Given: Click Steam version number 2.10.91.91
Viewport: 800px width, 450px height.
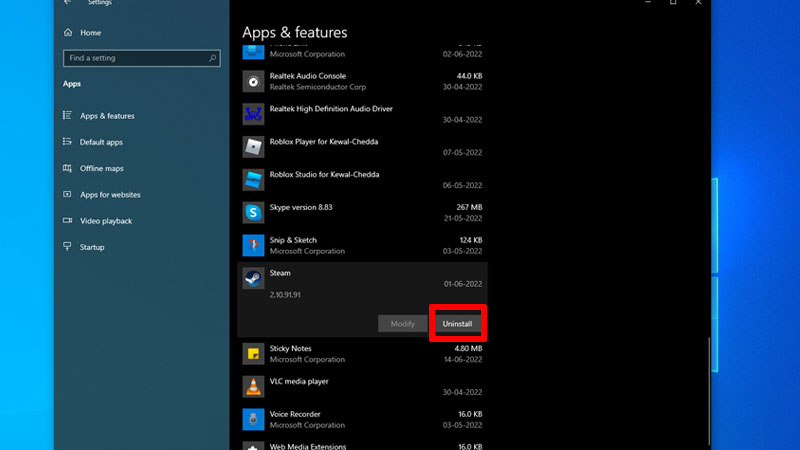Looking at the screenshot, I should (285, 295).
